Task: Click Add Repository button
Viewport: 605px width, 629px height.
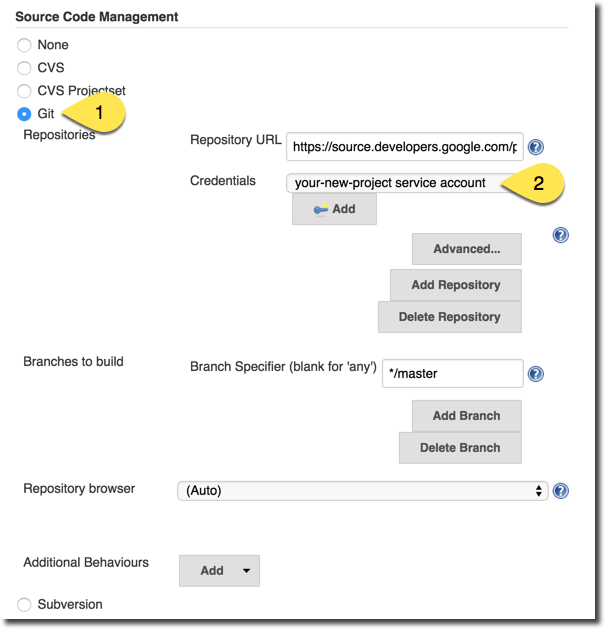Action: point(456,285)
